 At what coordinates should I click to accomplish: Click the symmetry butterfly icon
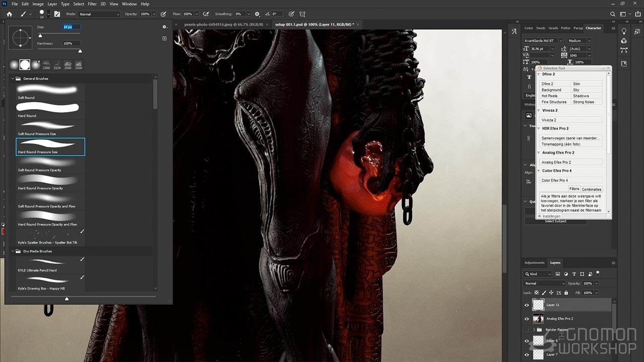pos(302,14)
